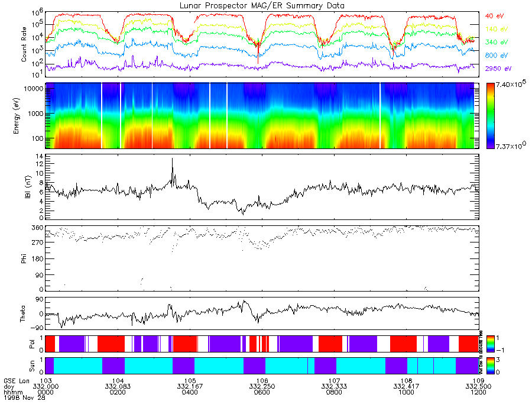Click the title 'Lunar Prospector MAG/ER Summary Data'
Image resolution: width=532 pixels, height=414 pixels.
click(262, 5)
